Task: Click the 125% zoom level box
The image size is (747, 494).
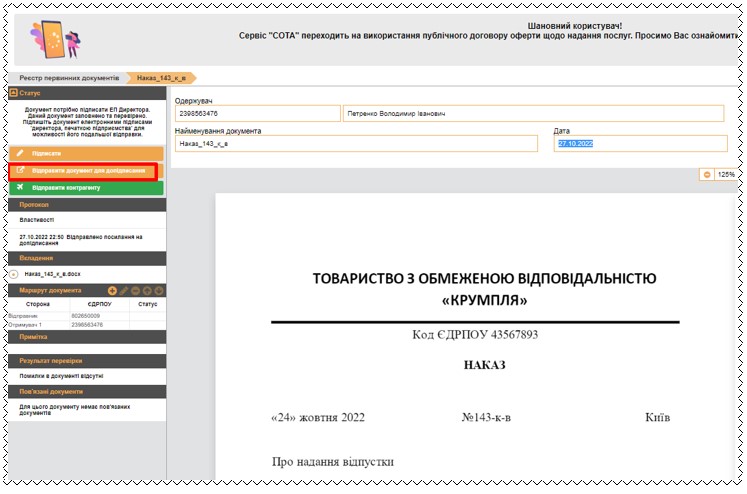Action: pos(726,175)
